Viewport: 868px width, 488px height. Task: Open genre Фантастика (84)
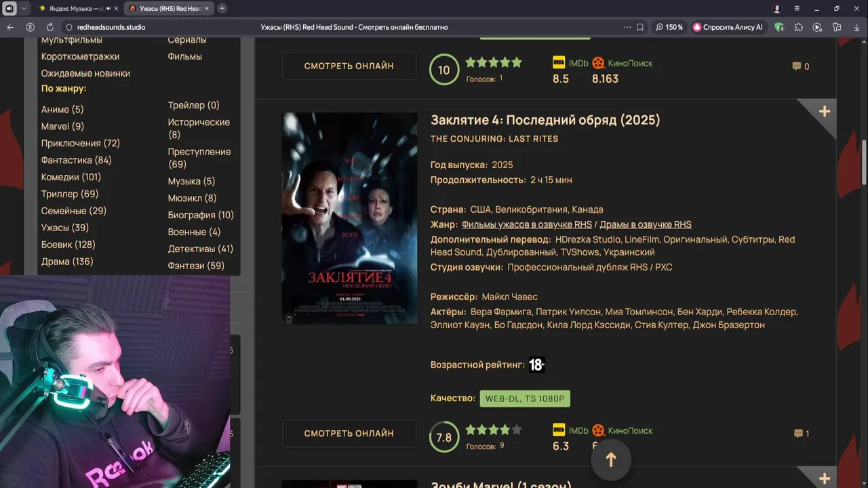click(x=77, y=160)
